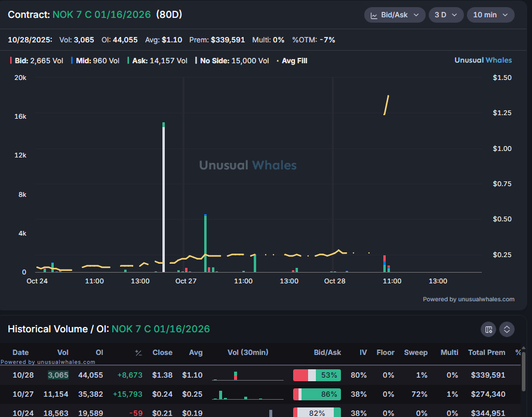This screenshot has width=532, height=417.
Task: Toggle the Mid volume legend series
Action: [95, 61]
